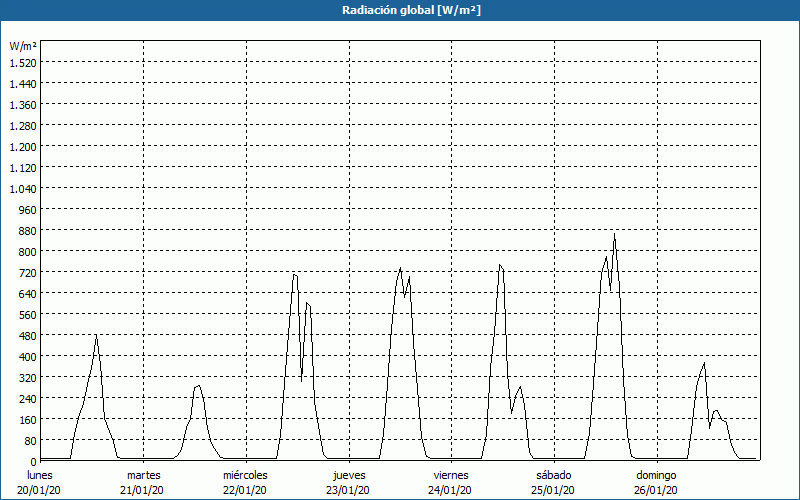Click the '240' y-axis value
This screenshot has width=800, height=500.
tap(28, 398)
